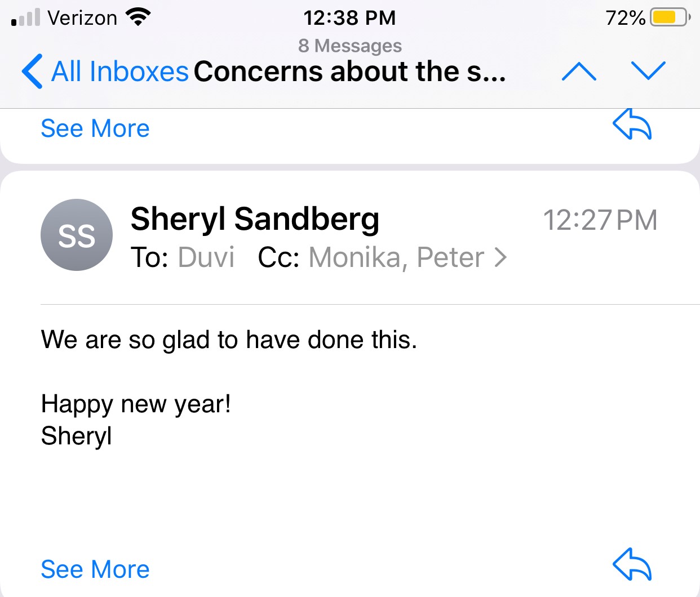Image resolution: width=700 pixels, height=597 pixels.
Task: Tap the truncated subject "Concerns about the s..."
Action: (x=349, y=72)
